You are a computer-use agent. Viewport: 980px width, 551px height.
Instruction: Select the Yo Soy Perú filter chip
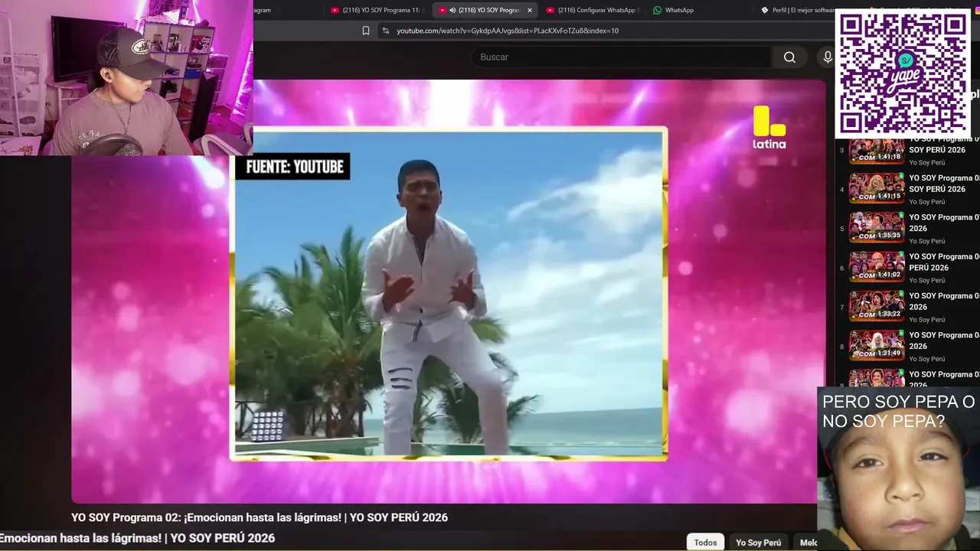click(759, 543)
